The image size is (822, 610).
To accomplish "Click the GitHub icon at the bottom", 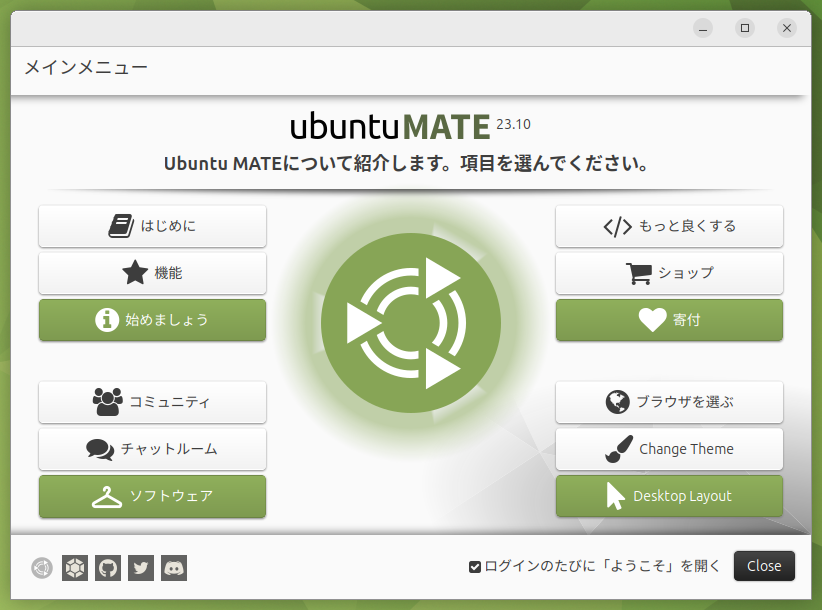I will tap(108, 567).
